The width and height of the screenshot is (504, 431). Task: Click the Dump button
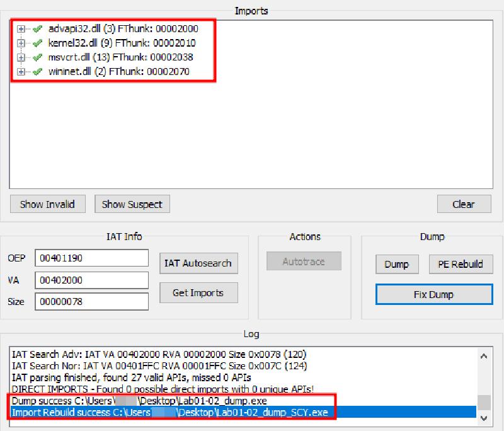click(x=396, y=265)
